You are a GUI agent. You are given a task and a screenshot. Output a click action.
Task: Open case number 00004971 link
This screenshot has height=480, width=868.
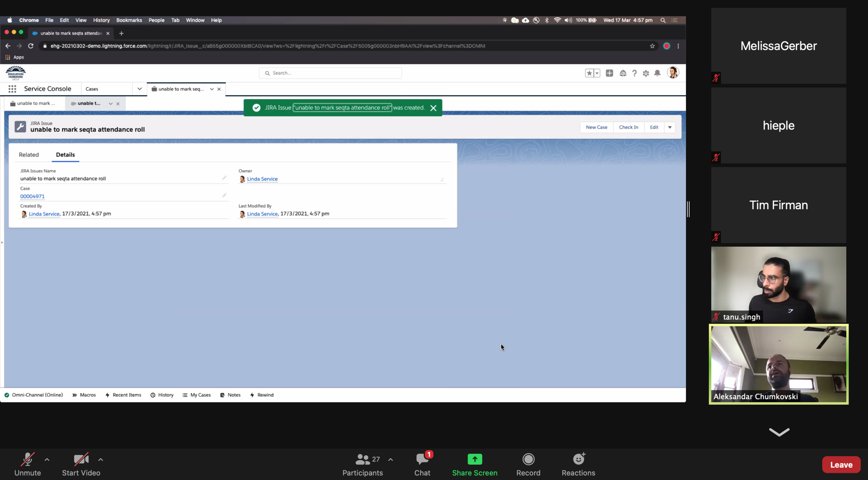tap(32, 196)
